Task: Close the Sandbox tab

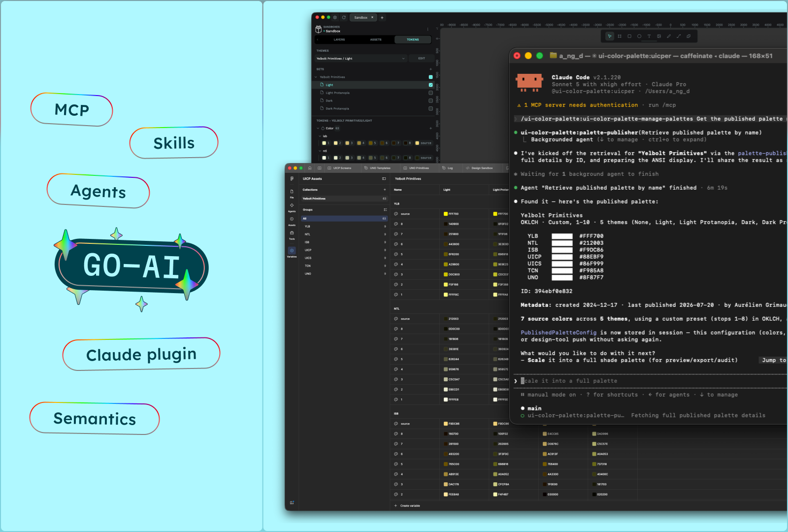Action: click(x=372, y=17)
